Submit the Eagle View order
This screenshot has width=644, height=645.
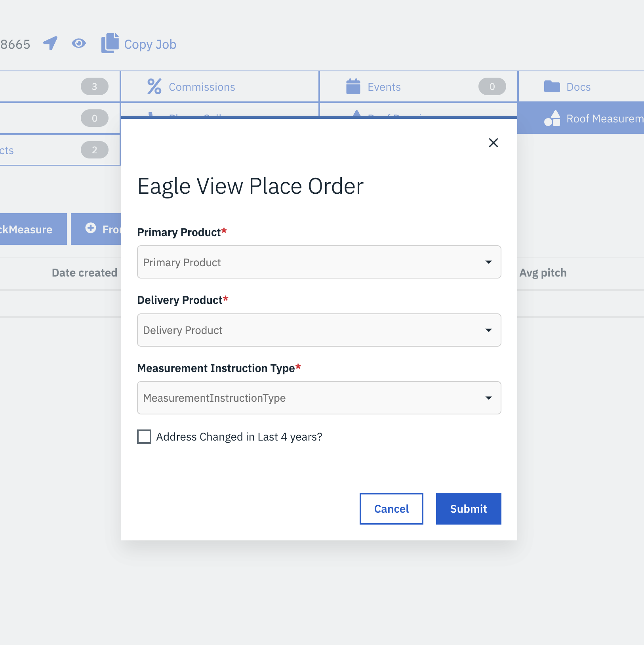(469, 509)
